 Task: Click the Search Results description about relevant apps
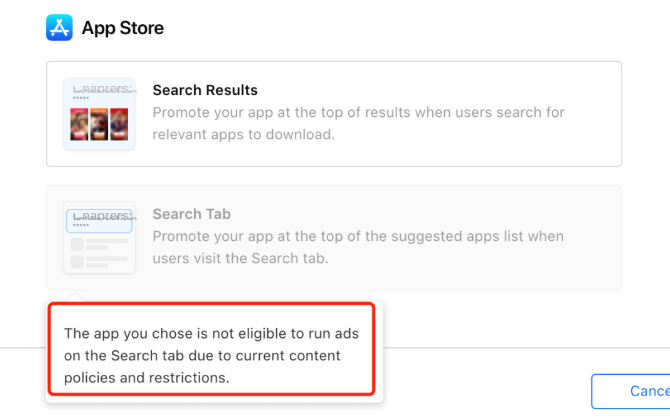[x=359, y=123]
